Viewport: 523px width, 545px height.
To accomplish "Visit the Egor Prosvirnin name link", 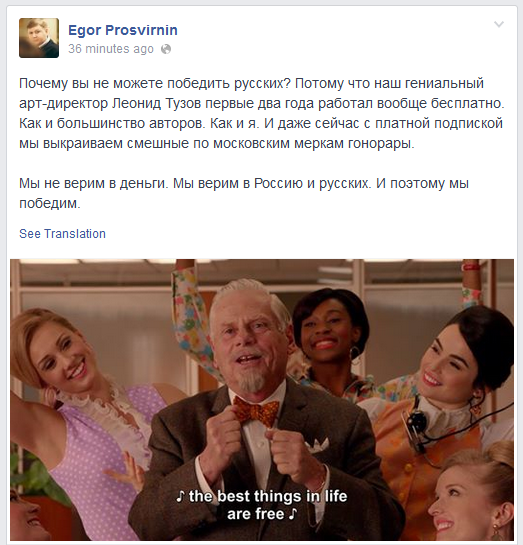I will (x=123, y=30).
